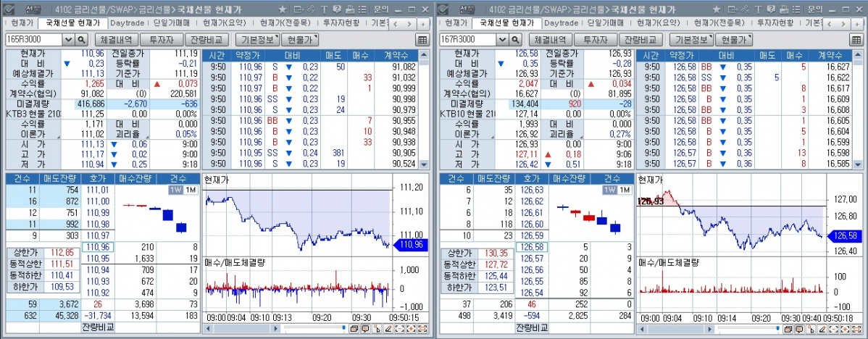Click 문의 button in right window title bar
Screen dimensions: 868x339
point(815,9)
